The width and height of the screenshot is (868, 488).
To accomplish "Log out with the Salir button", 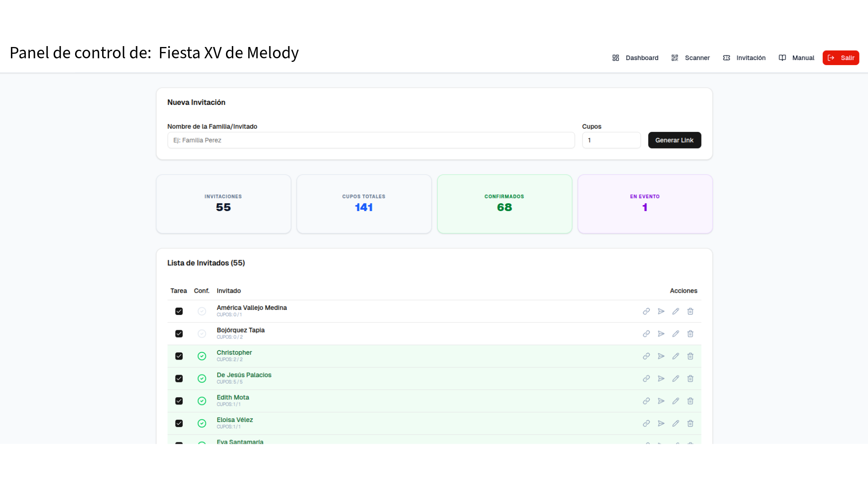I will (840, 58).
